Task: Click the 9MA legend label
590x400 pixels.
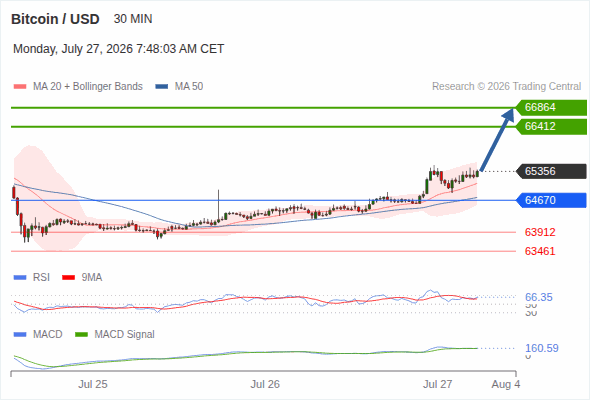Action: point(92,278)
